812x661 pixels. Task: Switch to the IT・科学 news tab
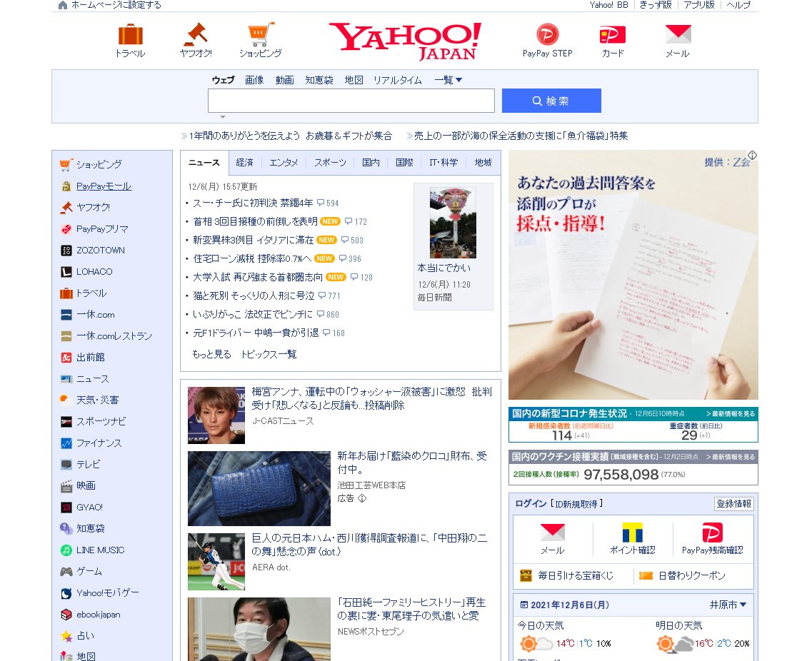[x=443, y=163]
